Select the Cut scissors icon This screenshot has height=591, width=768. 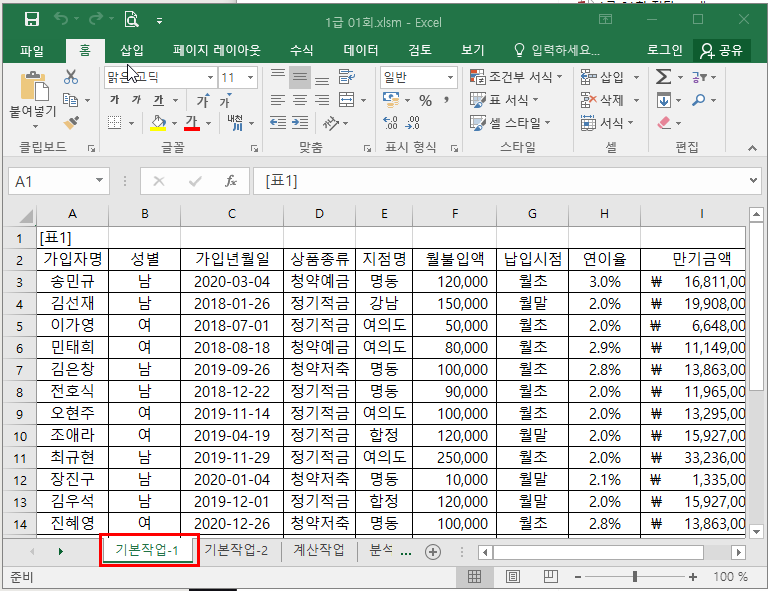[x=71, y=77]
